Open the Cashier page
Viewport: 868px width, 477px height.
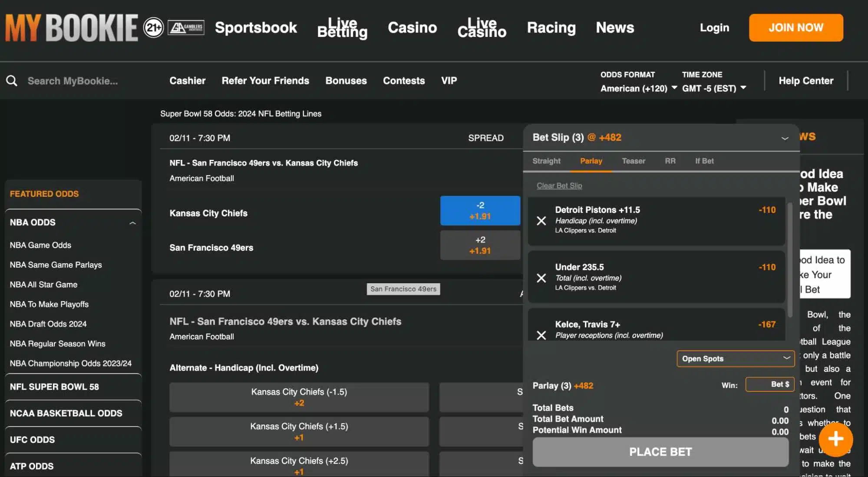pos(187,81)
